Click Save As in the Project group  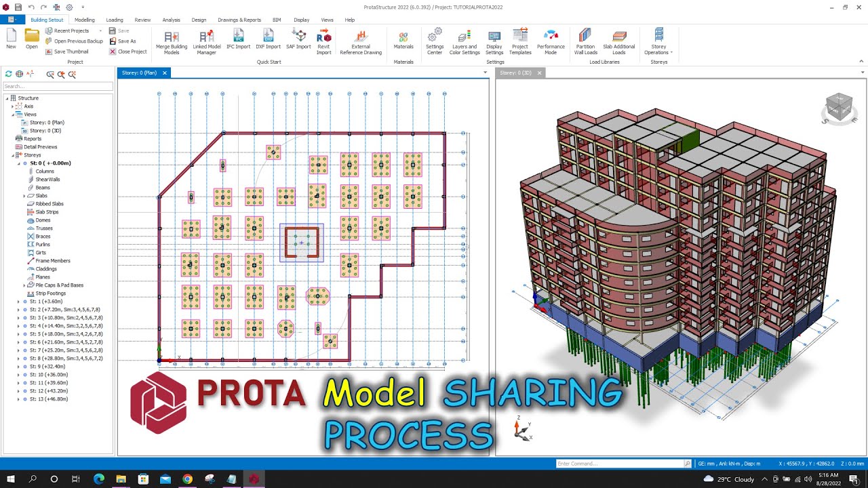[122, 41]
